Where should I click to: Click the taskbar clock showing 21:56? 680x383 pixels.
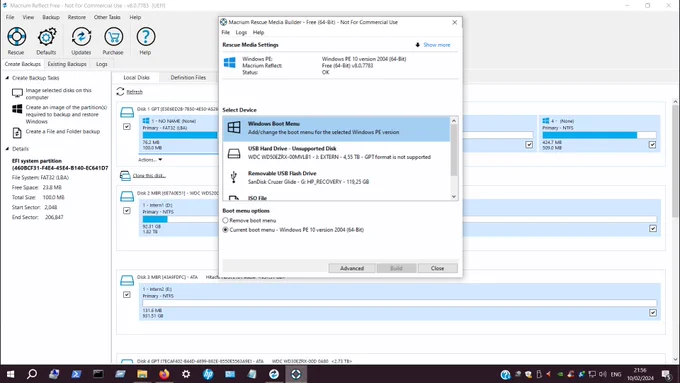pyautogui.click(x=640, y=374)
